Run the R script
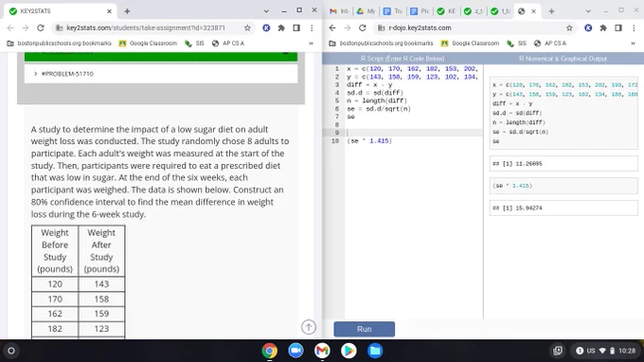The height and width of the screenshot is (362, 644). [365, 329]
